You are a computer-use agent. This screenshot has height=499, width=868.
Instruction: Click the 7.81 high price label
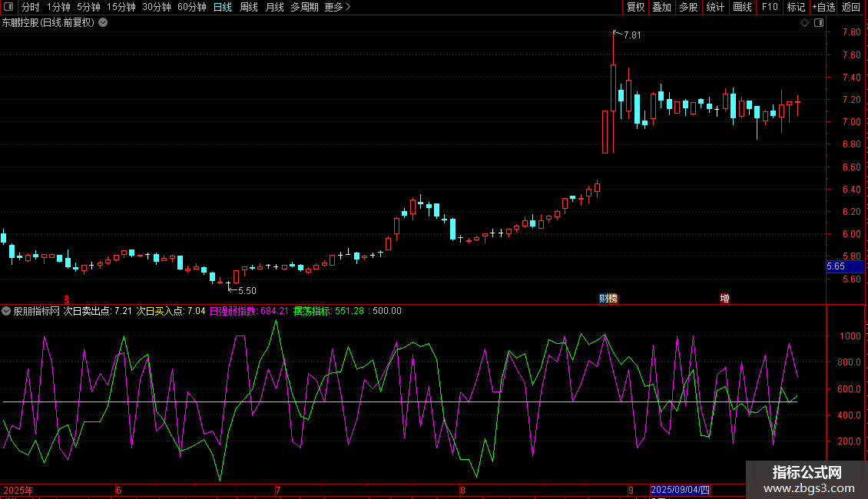tap(632, 35)
